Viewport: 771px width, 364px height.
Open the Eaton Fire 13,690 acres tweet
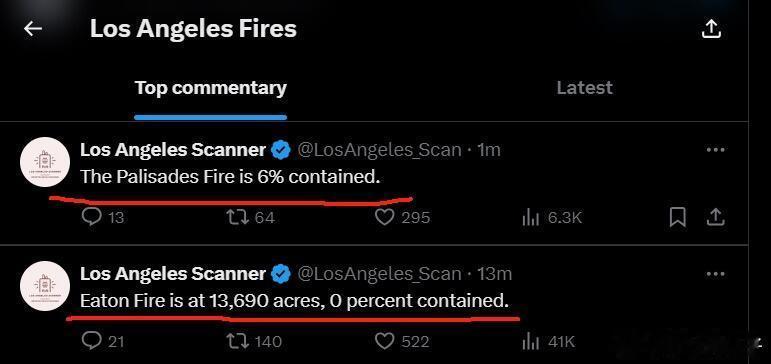[x=295, y=300]
